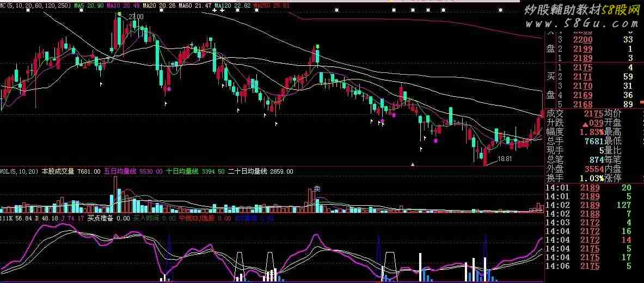The width and height of the screenshot is (644, 283).
Task: Click buy level 1 price 2175
Action: click(583, 67)
